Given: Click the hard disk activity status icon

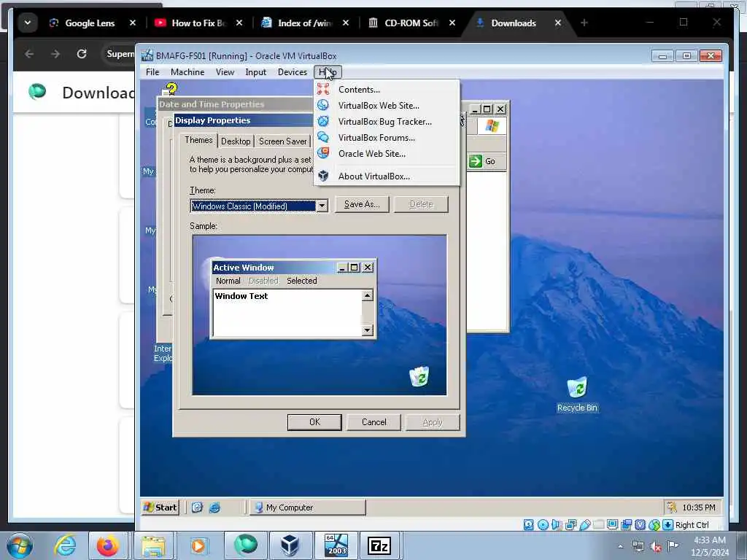Looking at the screenshot, I should click(x=529, y=525).
